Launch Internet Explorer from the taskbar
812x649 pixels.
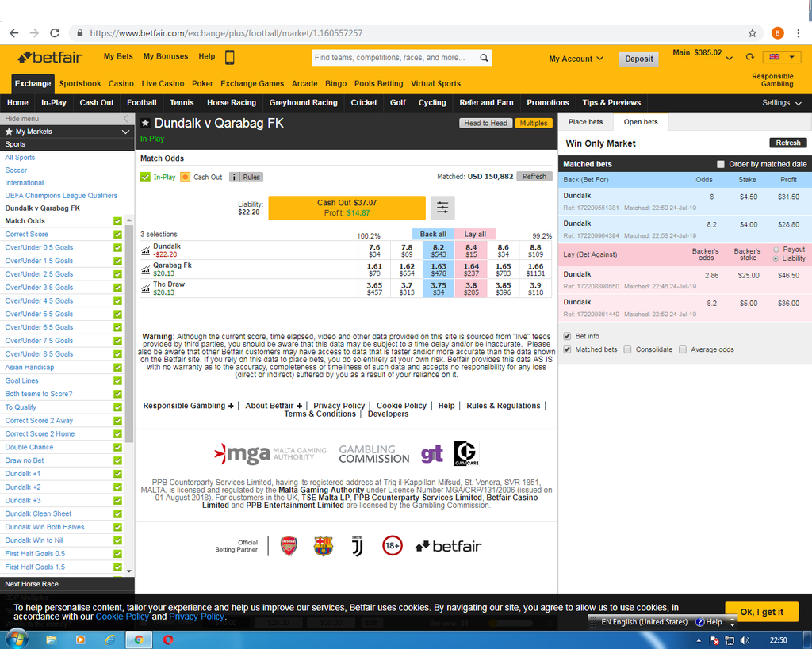[x=109, y=640]
